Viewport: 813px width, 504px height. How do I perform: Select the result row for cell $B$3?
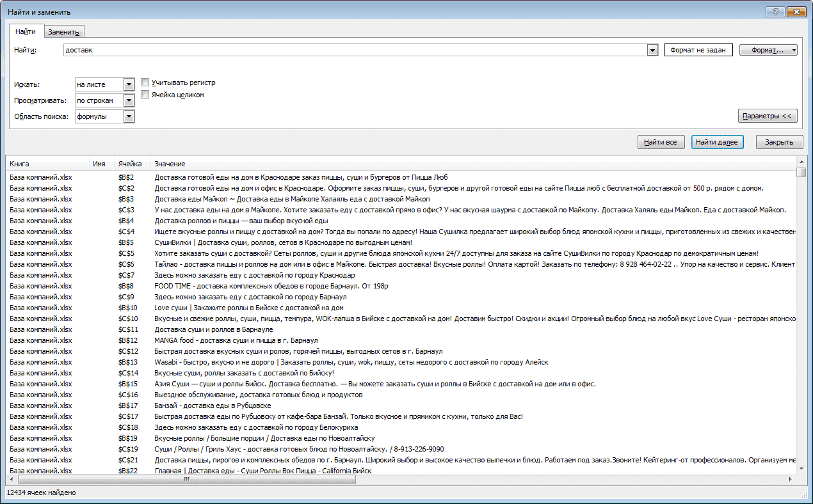(x=401, y=199)
